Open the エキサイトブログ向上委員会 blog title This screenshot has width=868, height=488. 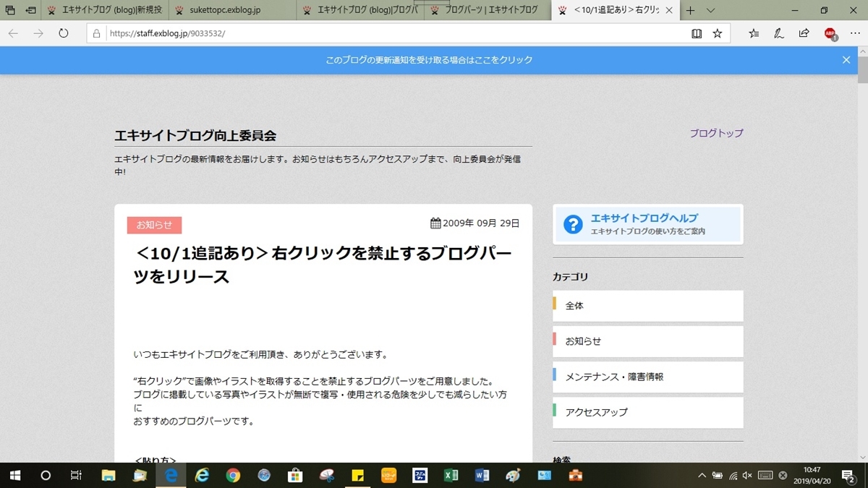click(x=195, y=136)
